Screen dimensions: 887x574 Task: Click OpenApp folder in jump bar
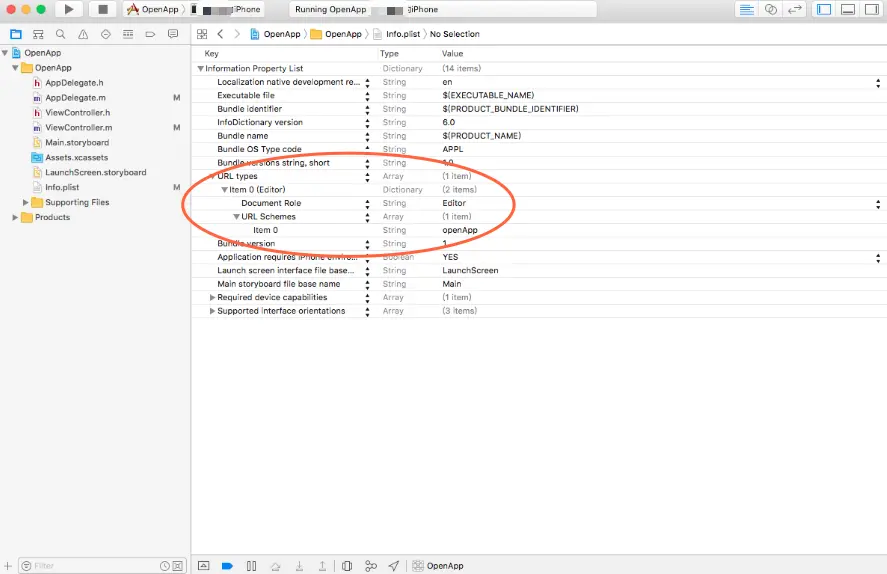336,34
